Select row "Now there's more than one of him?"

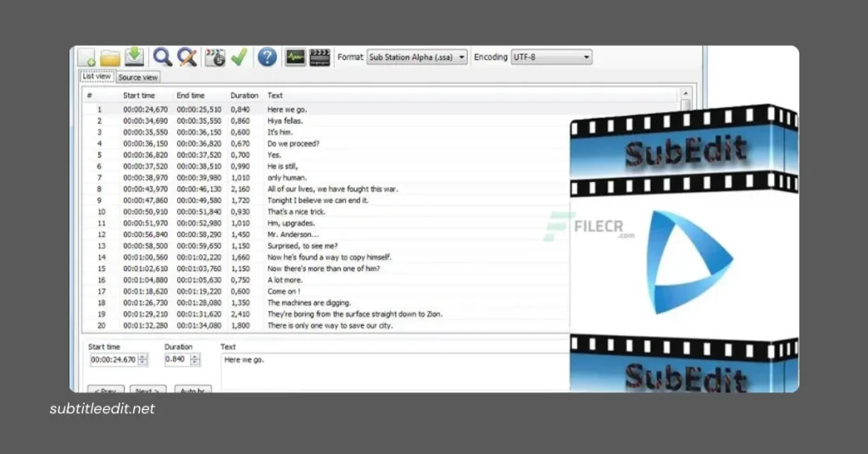tap(326, 269)
